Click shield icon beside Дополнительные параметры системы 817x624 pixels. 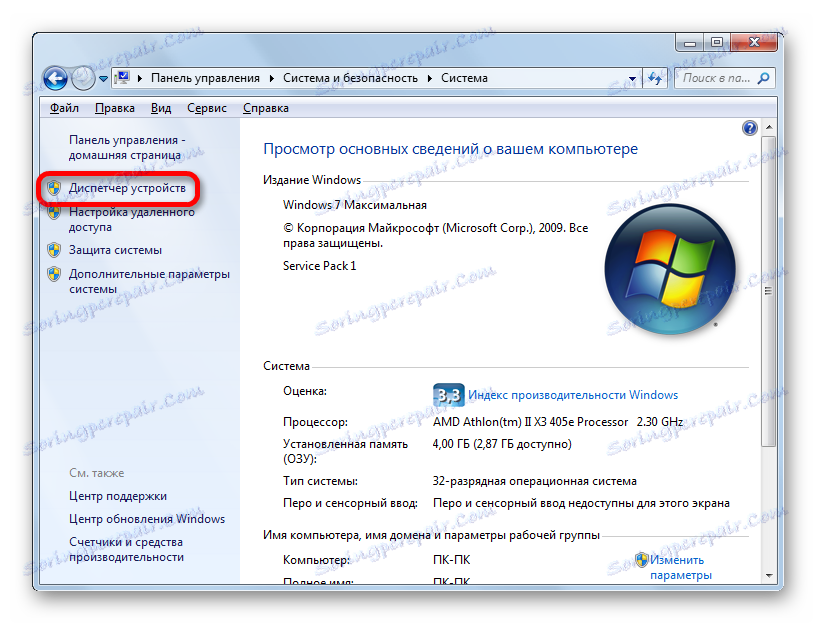click(54, 274)
